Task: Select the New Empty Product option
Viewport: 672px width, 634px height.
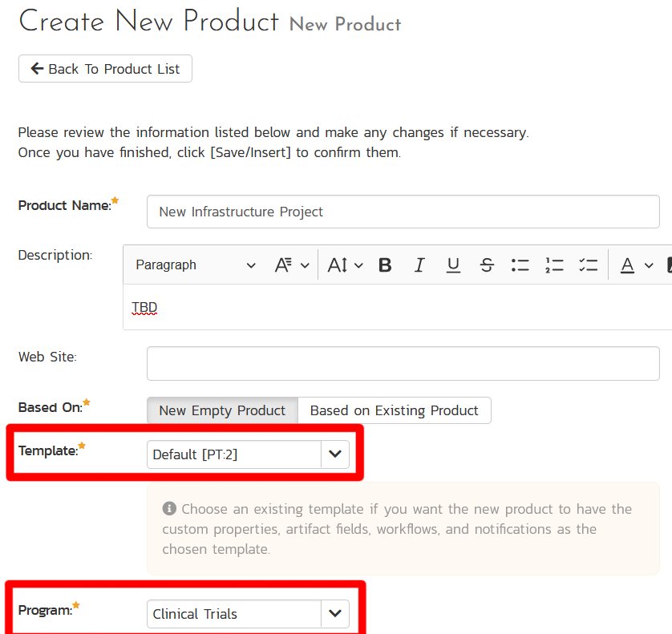Action: [222, 410]
